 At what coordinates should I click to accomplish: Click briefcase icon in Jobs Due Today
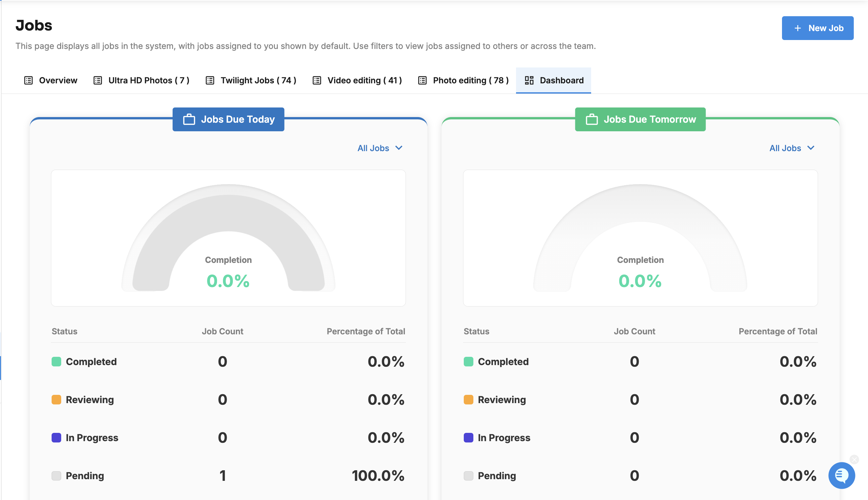click(x=189, y=119)
